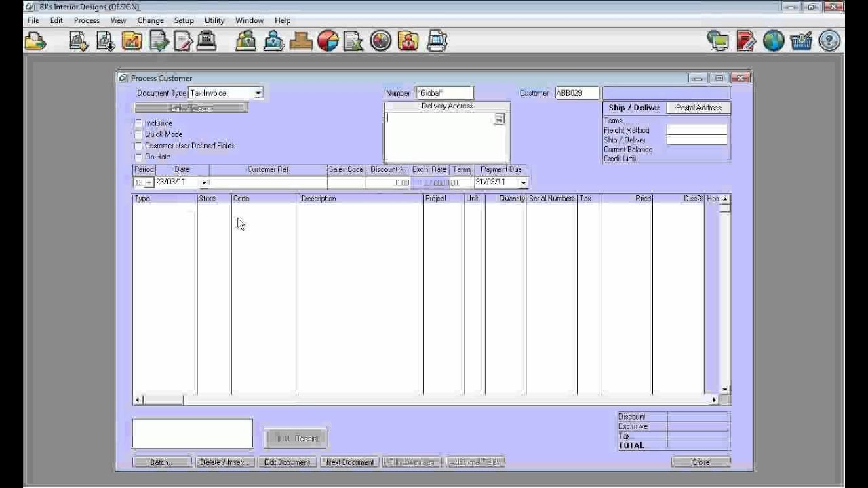Image resolution: width=868 pixels, height=488 pixels.
Task: Click the Price column header
Action: tap(627, 199)
